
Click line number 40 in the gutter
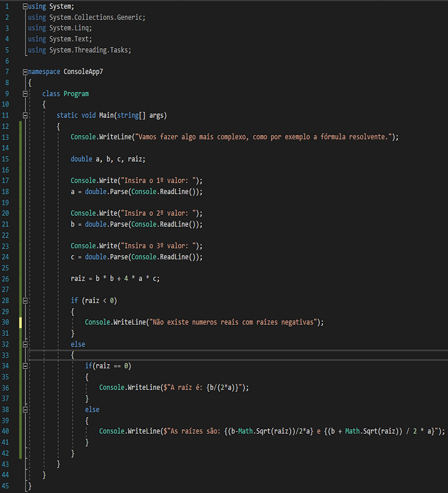click(5, 431)
